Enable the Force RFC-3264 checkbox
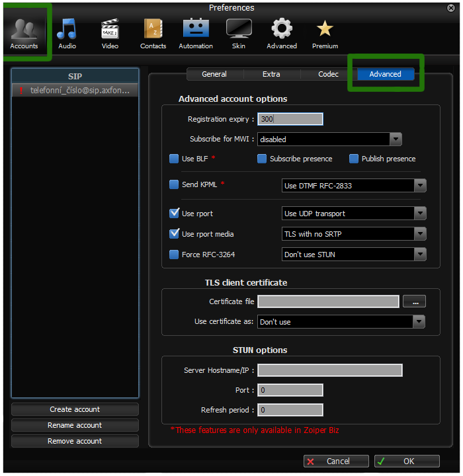 tap(175, 255)
